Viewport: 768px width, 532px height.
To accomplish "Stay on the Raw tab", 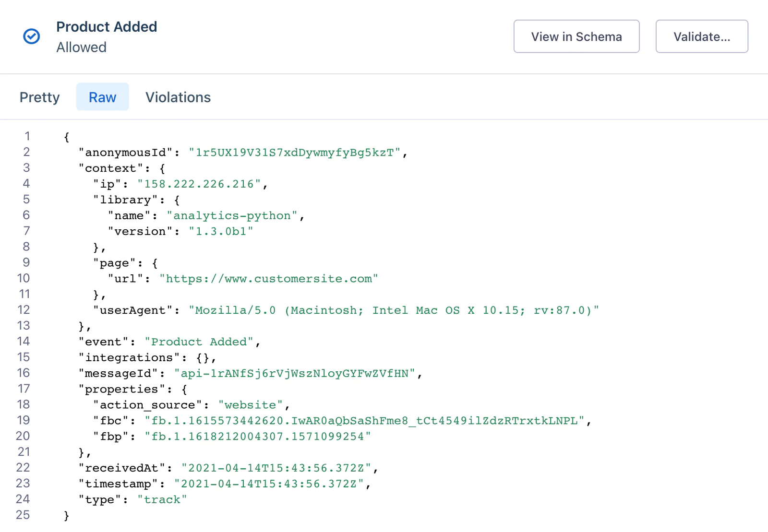I will (102, 97).
